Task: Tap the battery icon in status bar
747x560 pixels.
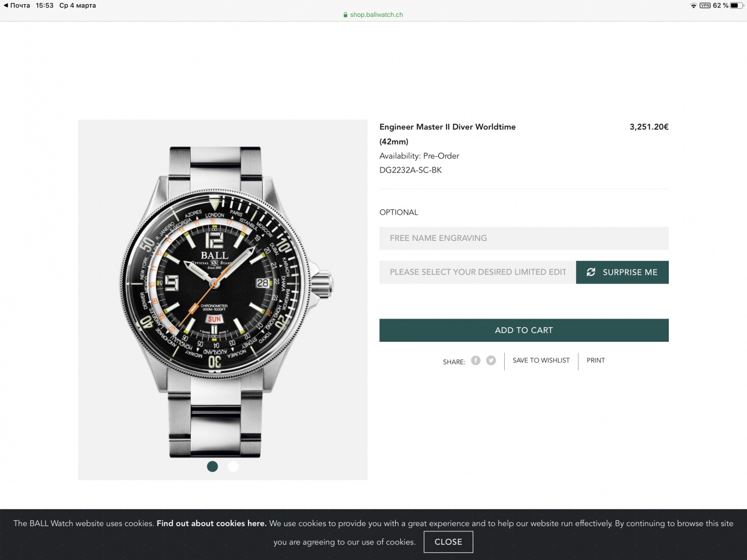Action: (x=736, y=6)
